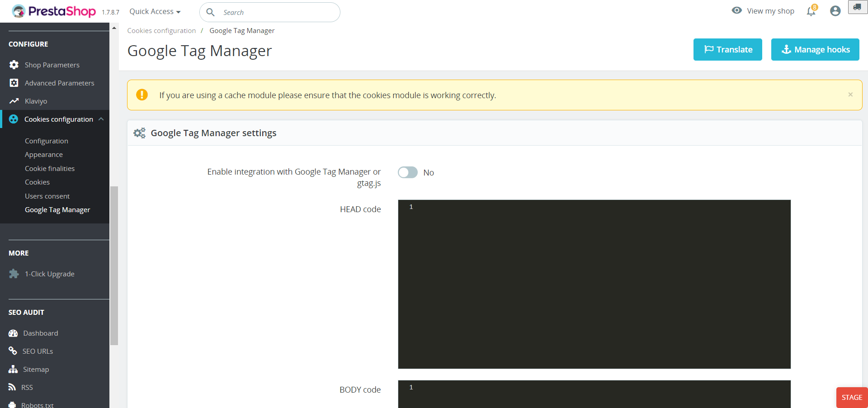Click the gears icon in settings header
Viewport: 868px width, 408px height.
(140, 133)
